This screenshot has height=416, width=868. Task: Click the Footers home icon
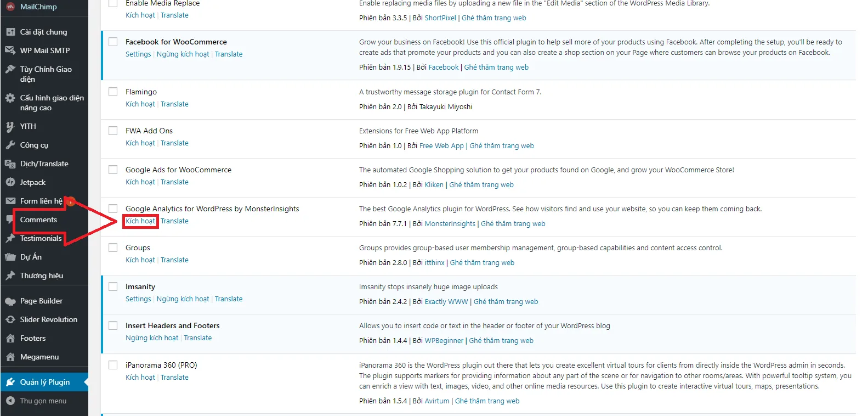click(10, 338)
